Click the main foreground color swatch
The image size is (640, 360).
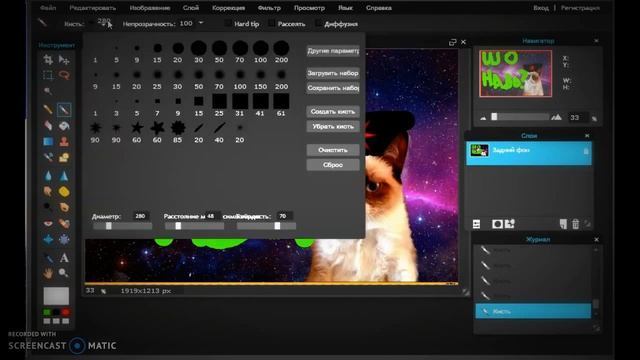56,296
